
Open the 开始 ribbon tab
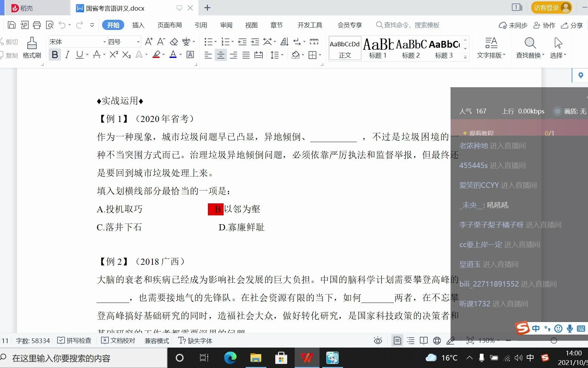pyautogui.click(x=113, y=25)
